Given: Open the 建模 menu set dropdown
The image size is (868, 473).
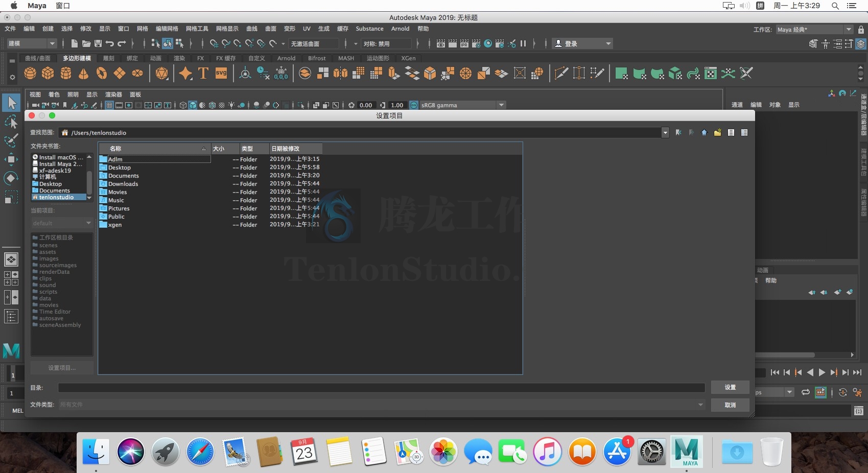Looking at the screenshot, I should coord(31,43).
